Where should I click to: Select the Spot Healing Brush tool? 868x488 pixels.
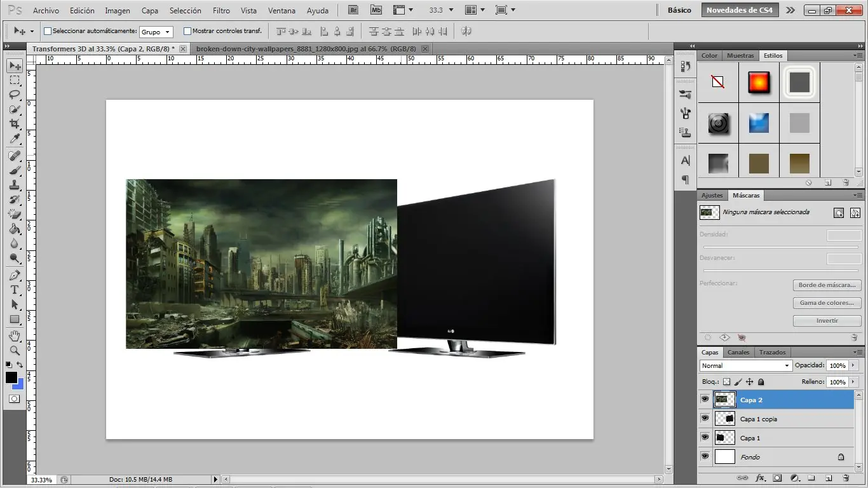(15, 156)
